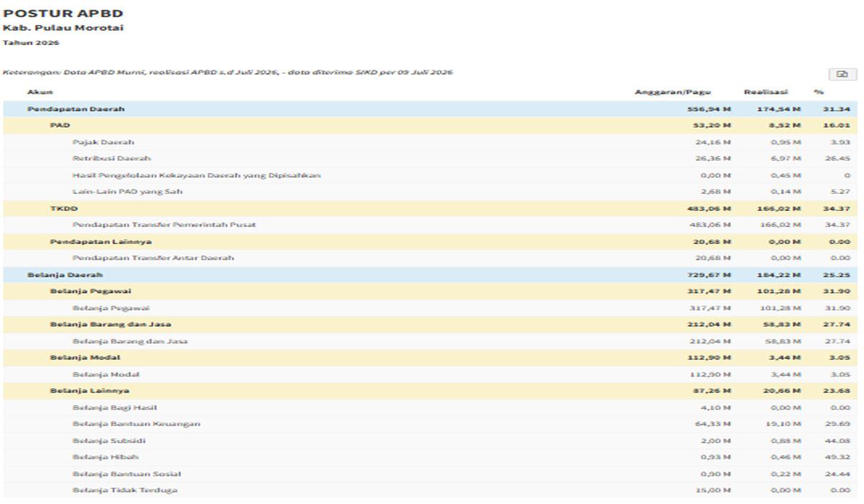The image size is (864, 504).
Task: Select the Retribusi Daerah row label
Action: coord(112,158)
